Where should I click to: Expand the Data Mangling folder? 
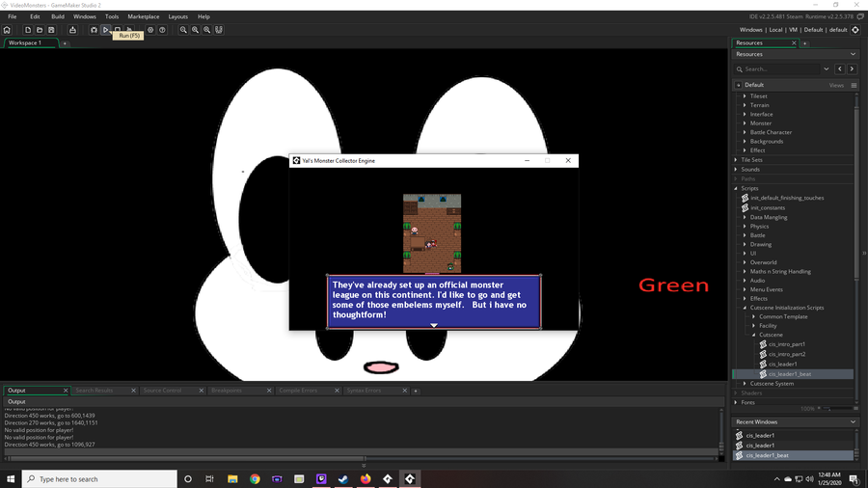pyautogui.click(x=745, y=217)
